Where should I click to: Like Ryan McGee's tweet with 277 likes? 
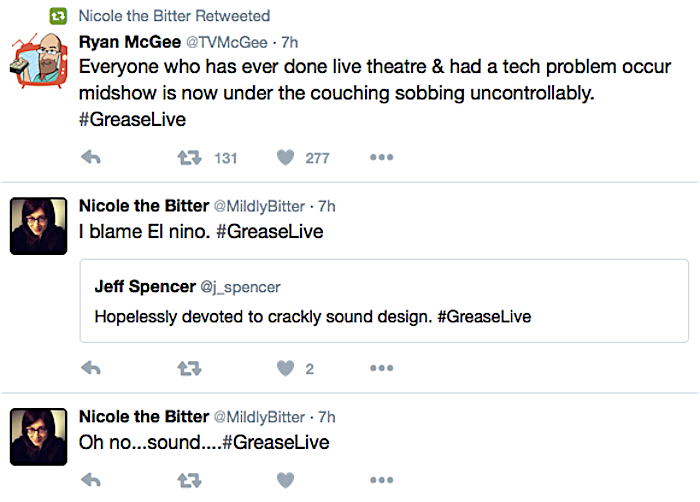coord(285,157)
